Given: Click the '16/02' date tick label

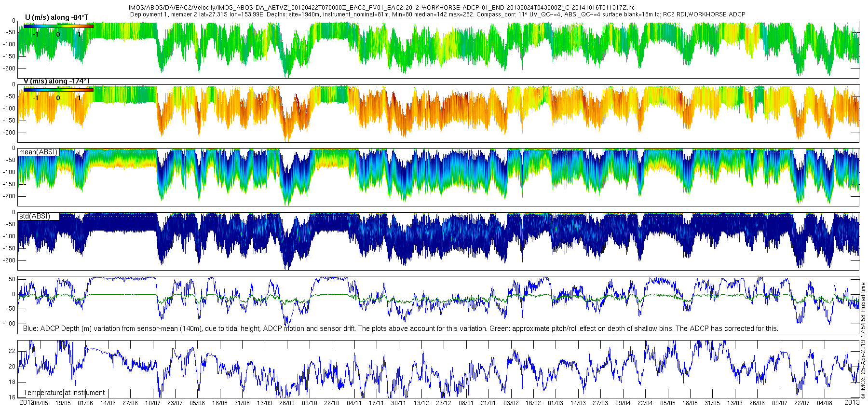Looking at the screenshot, I should point(533,403).
